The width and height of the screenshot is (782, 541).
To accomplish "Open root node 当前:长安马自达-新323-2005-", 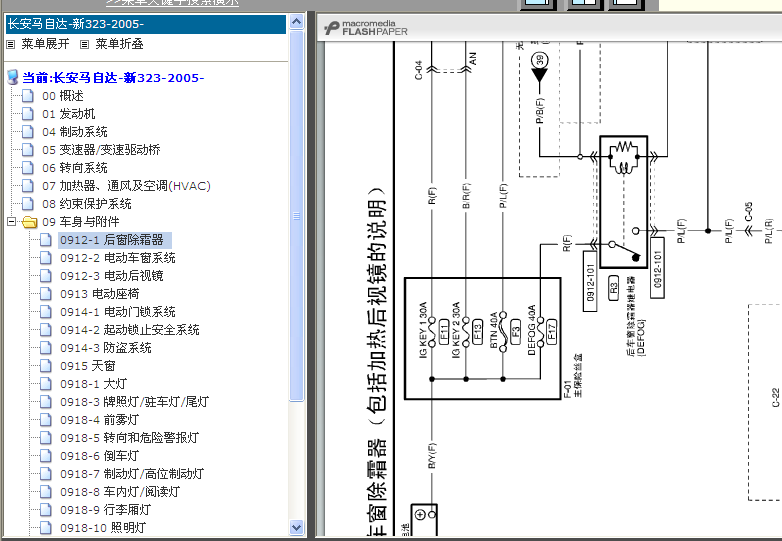I will (x=113, y=78).
